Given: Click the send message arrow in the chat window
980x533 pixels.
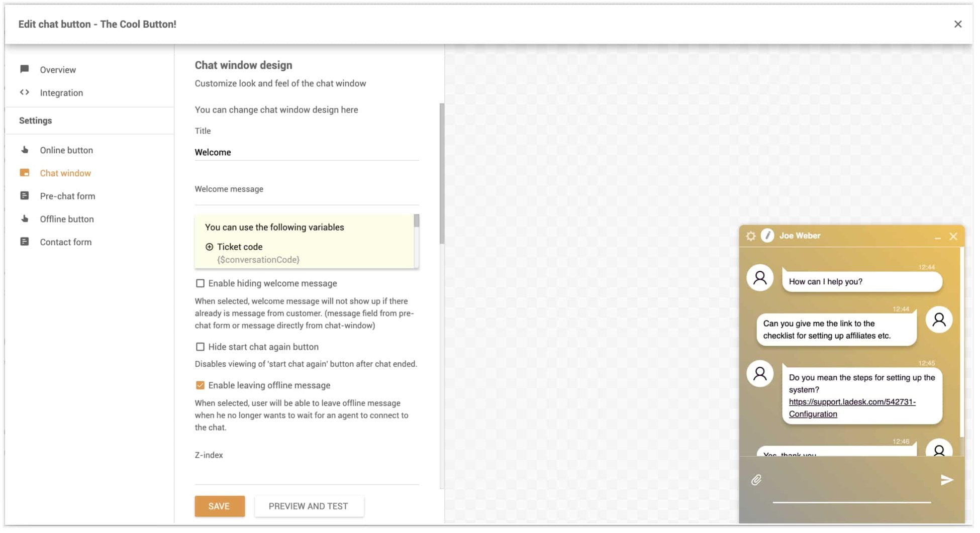Looking at the screenshot, I should pyautogui.click(x=946, y=480).
